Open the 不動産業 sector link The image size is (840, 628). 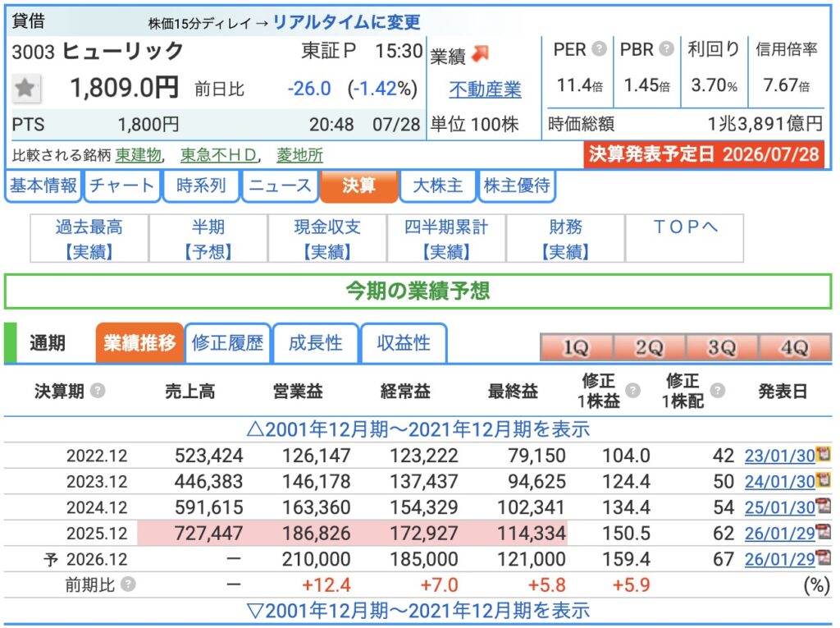(485, 89)
